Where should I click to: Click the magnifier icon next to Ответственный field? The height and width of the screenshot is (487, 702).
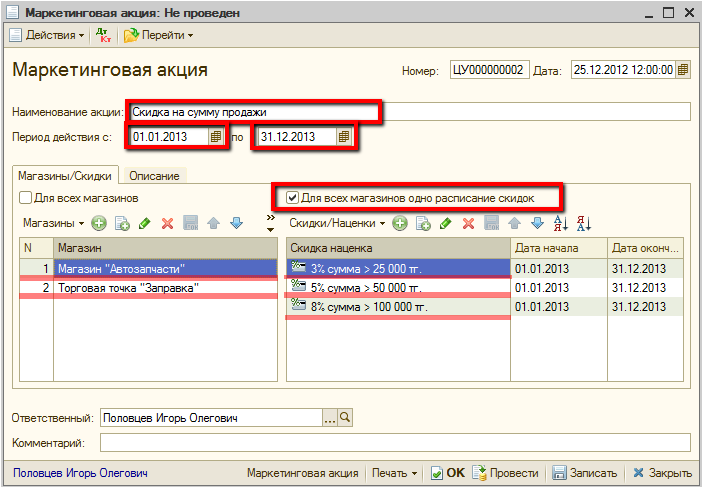[346, 417]
